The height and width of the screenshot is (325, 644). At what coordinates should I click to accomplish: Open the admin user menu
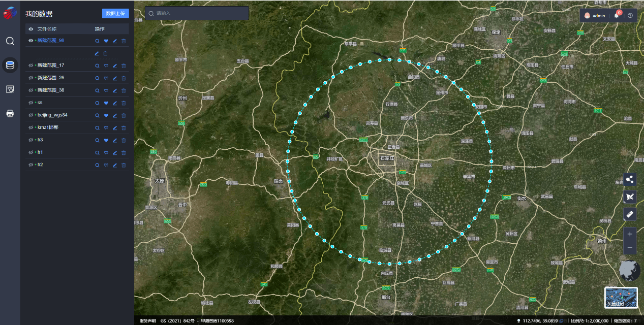(x=594, y=15)
